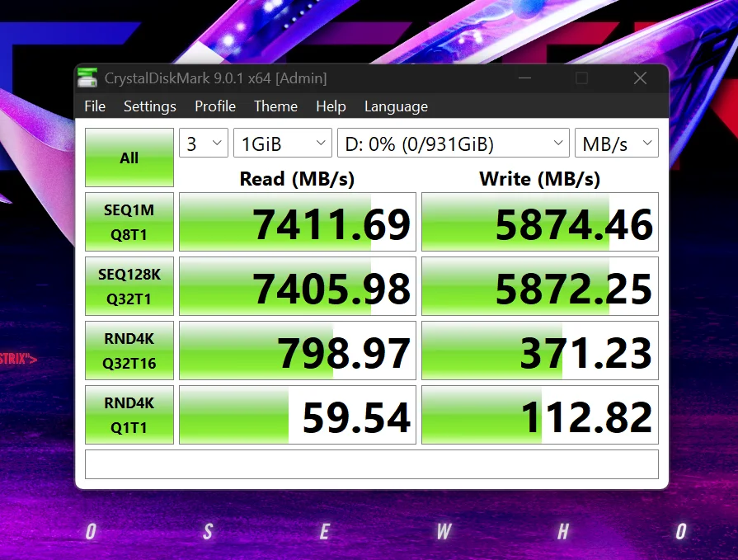Close the CrystalDiskMark window
This screenshot has width=738, height=560.
[640, 78]
